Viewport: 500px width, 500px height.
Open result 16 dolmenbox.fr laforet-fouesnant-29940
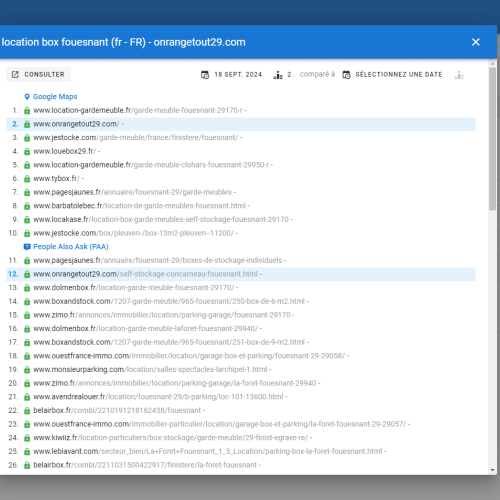(x=146, y=329)
